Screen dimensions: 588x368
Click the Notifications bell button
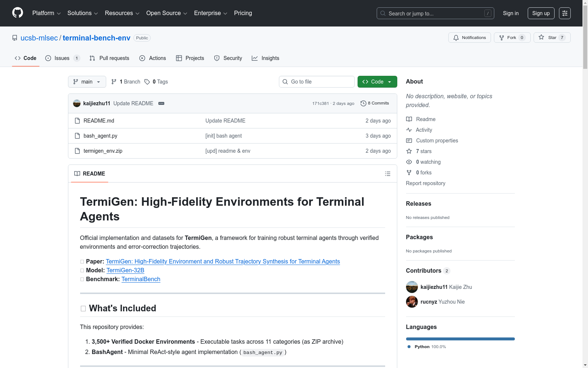469,38
